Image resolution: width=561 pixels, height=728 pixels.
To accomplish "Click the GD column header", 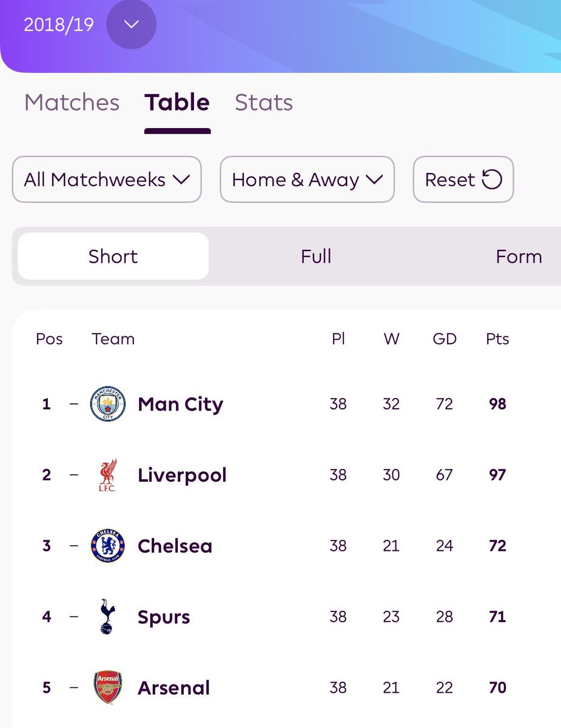I will 445,339.
